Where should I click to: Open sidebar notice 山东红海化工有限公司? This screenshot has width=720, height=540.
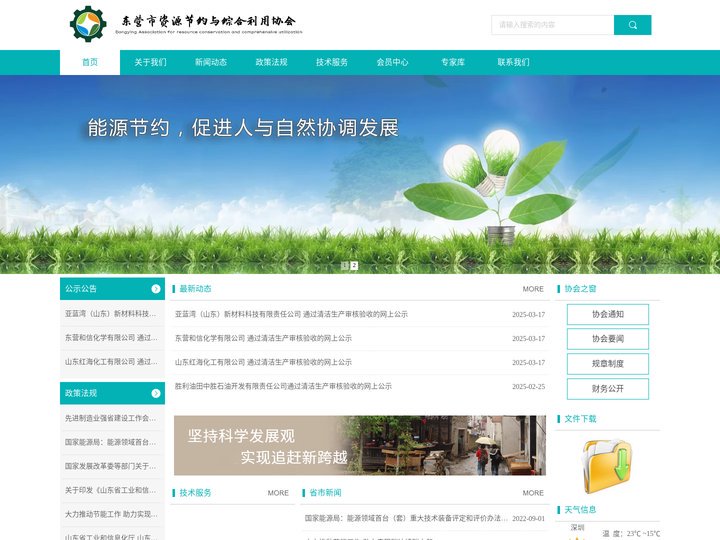[111, 361]
